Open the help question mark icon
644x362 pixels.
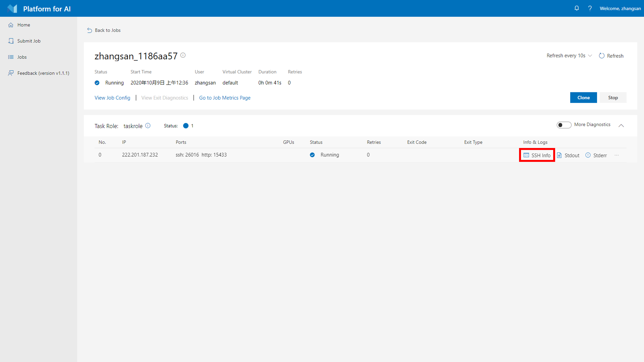(590, 8)
